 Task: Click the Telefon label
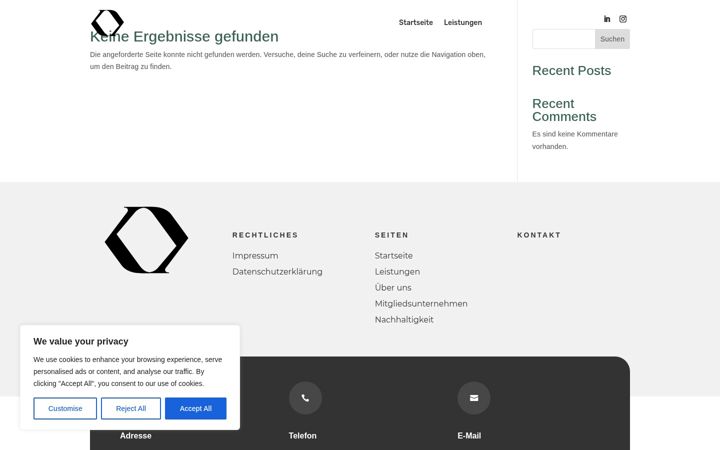point(303,436)
